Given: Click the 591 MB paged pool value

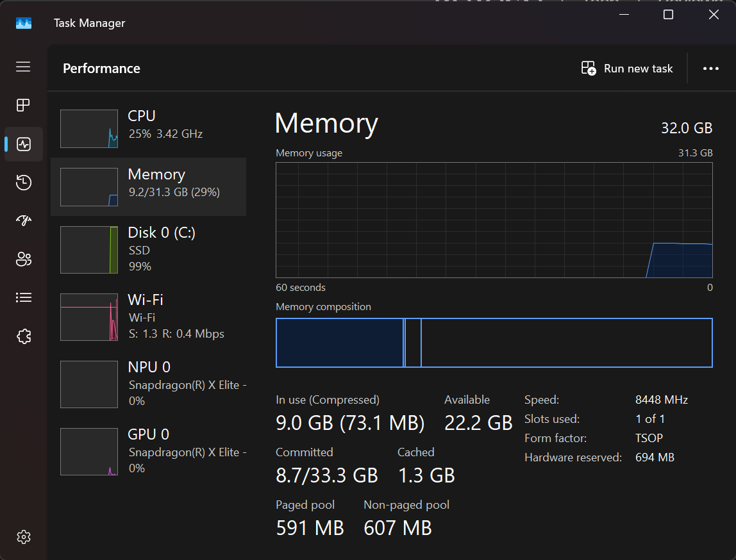Looking at the screenshot, I should [310, 528].
